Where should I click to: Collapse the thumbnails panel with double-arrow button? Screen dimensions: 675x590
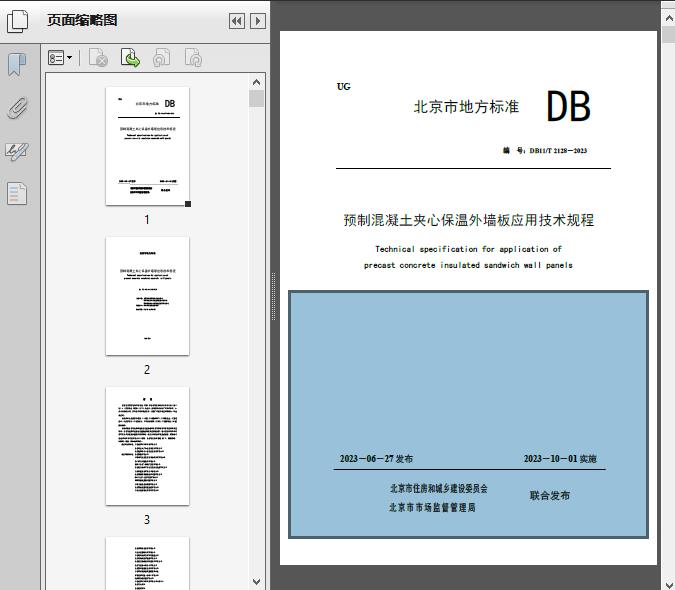[237, 21]
